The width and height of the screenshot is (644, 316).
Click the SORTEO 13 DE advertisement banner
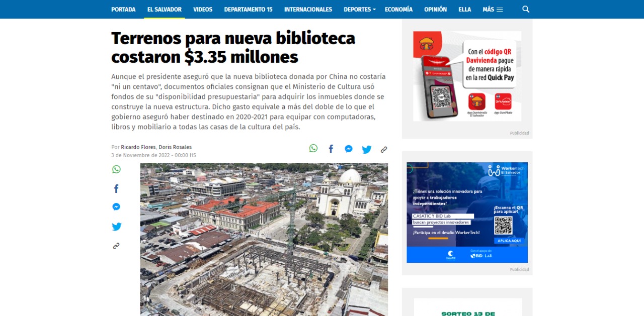click(x=468, y=307)
